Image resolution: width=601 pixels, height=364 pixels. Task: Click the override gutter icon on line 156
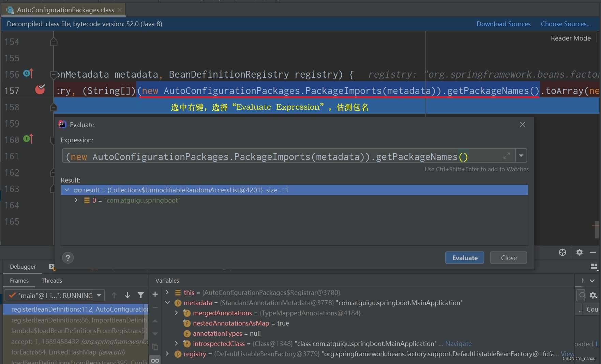28,73
